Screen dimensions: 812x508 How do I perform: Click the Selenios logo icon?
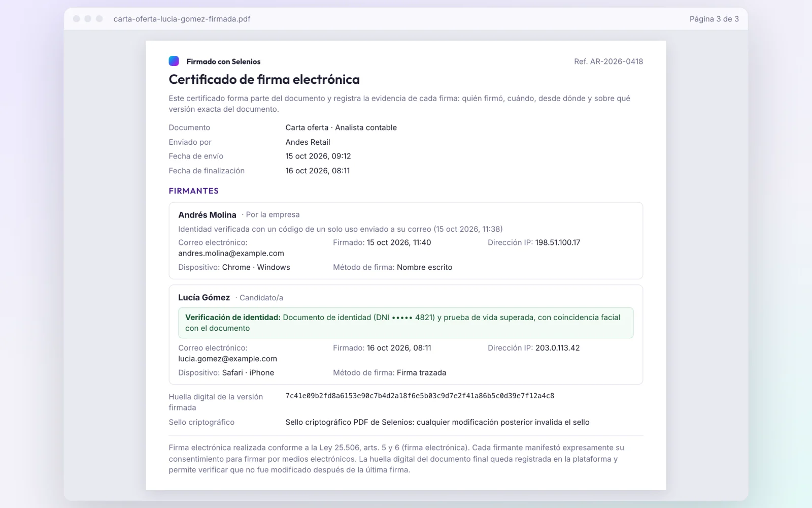click(174, 61)
